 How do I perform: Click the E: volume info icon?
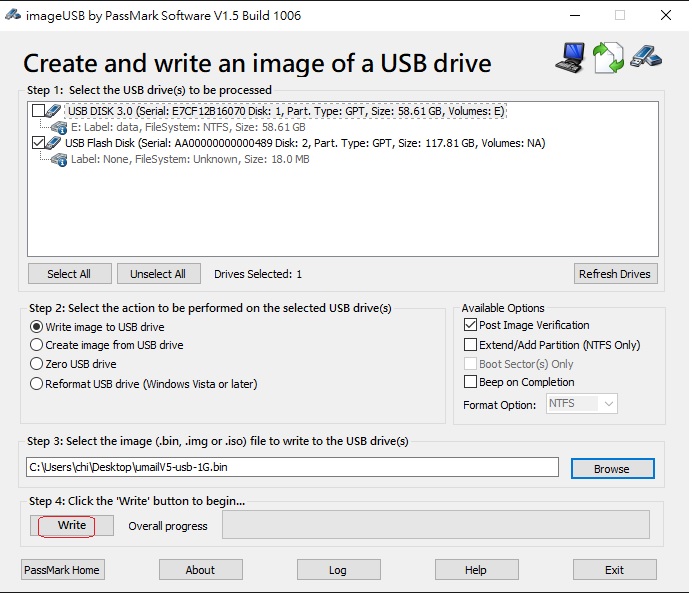pyautogui.click(x=59, y=127)
